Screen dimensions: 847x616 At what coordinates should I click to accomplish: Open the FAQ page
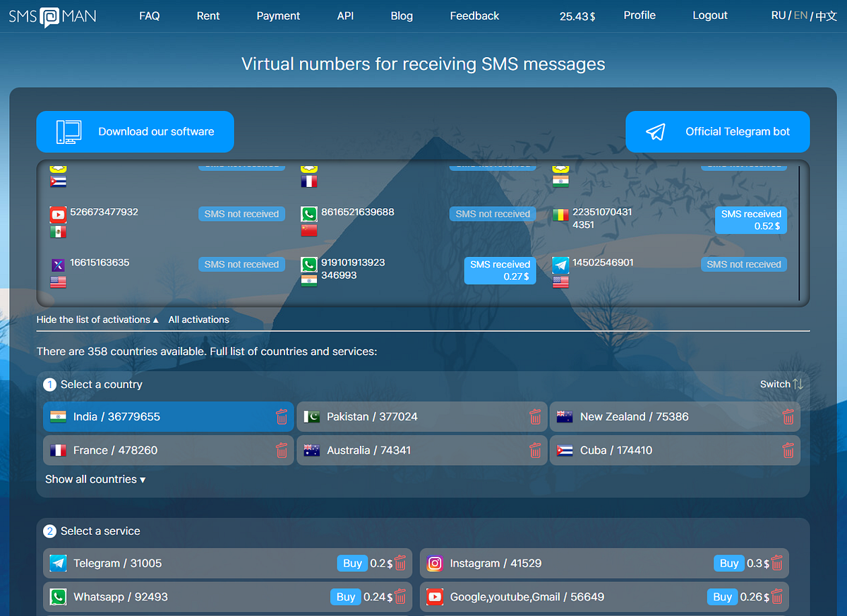tap(150, 16)
